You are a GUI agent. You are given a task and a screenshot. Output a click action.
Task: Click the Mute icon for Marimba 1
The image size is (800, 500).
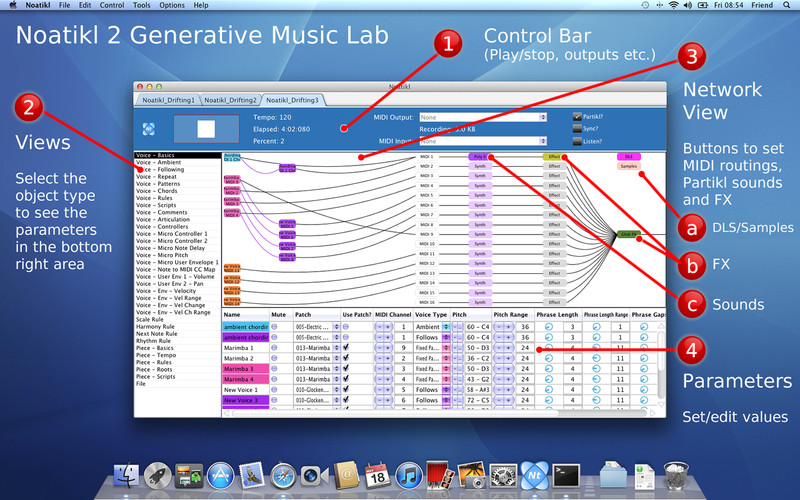pyautogui.click(x=274, y=347)
